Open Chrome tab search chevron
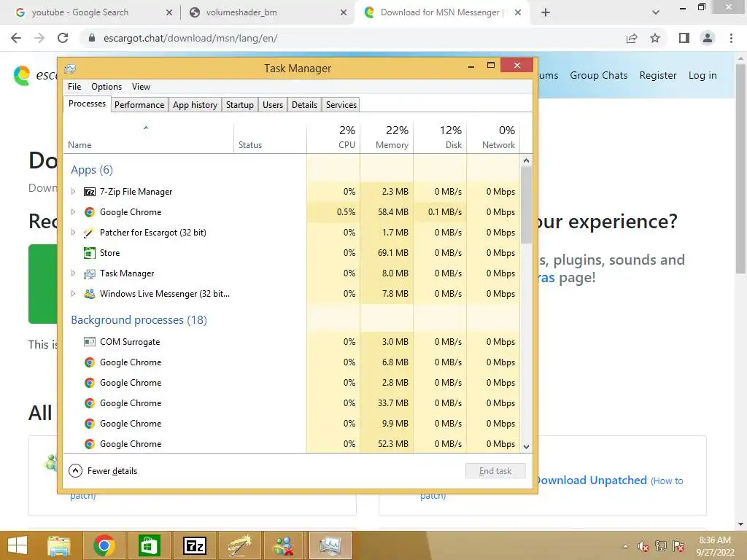 (x=656, y=12)
